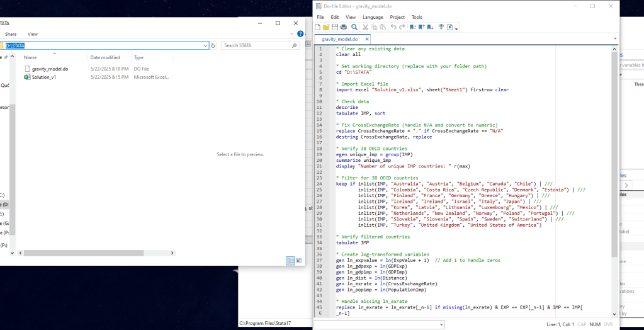Switch Explorer to details view layout
644x330 pixels.
290,260
